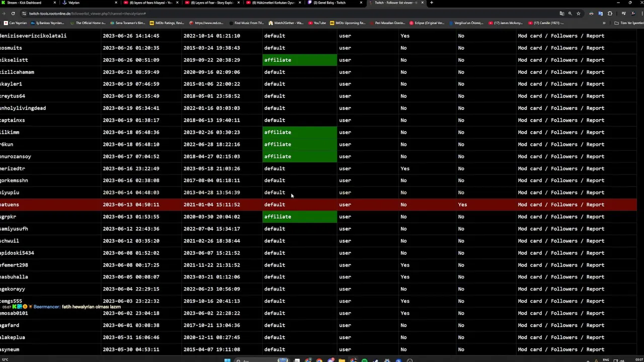Open Followers in the ugrpkr row

[x=564, y=217]
